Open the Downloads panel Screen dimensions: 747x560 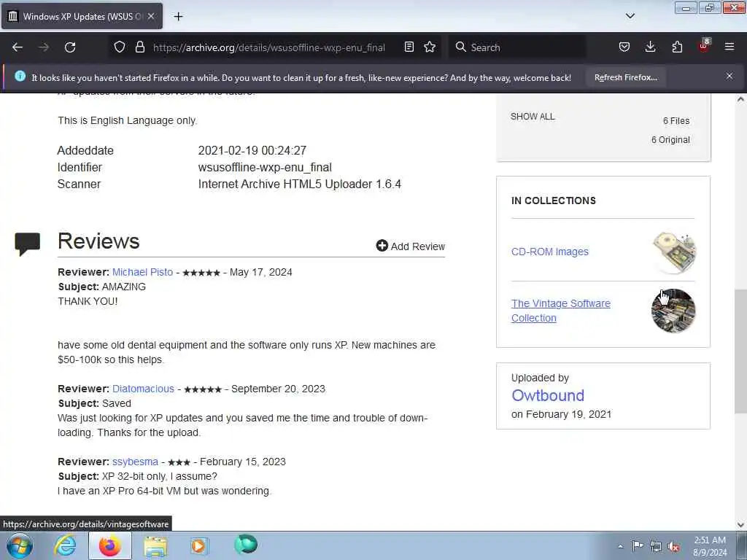tap(650, 47)
